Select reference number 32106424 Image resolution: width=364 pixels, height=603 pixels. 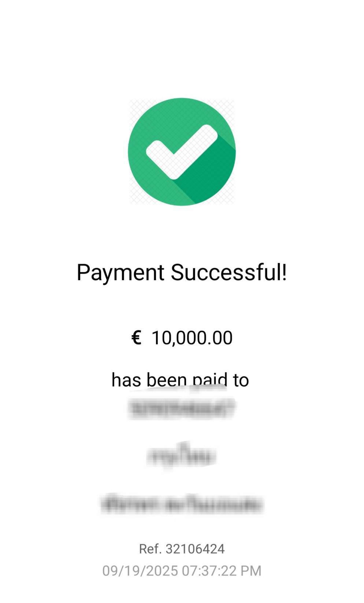pos(195,549)
